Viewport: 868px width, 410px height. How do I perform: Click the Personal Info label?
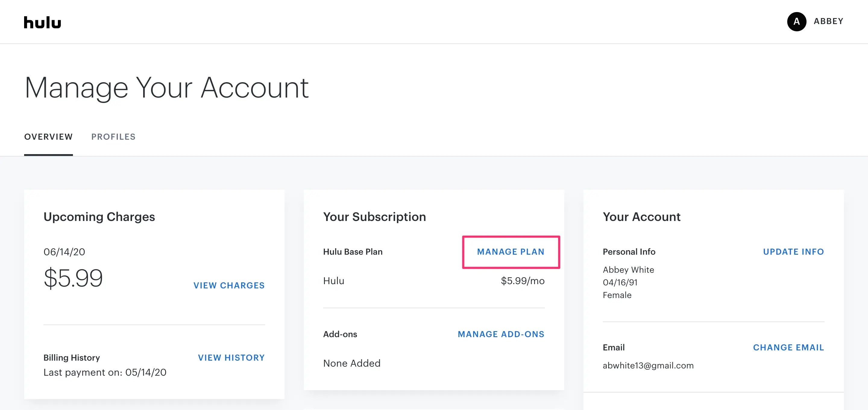[629, 252]
